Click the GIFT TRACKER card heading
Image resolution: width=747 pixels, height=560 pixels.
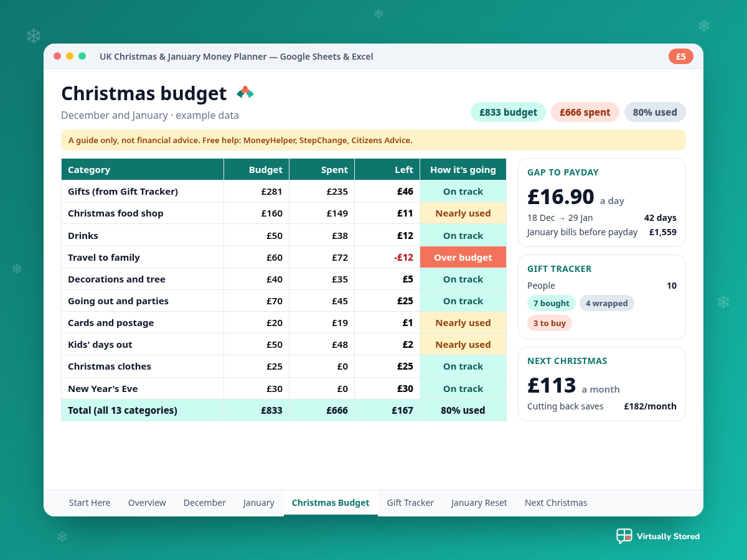(x=560, y=269)
